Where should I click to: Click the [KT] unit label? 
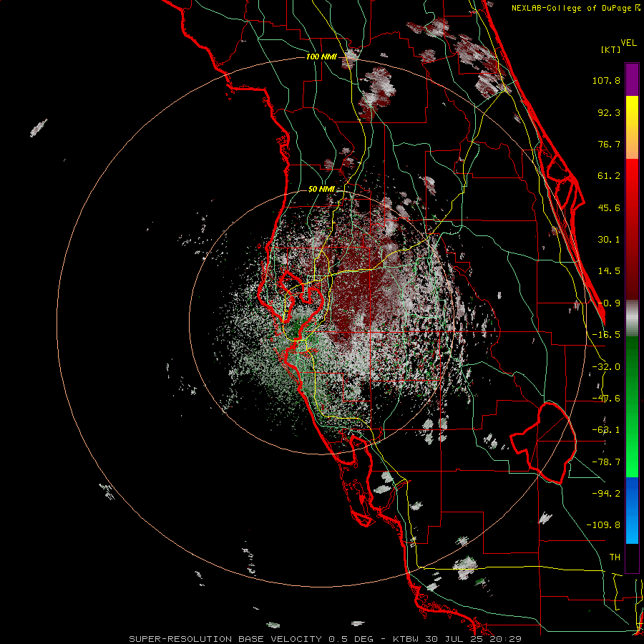point(611,49)
